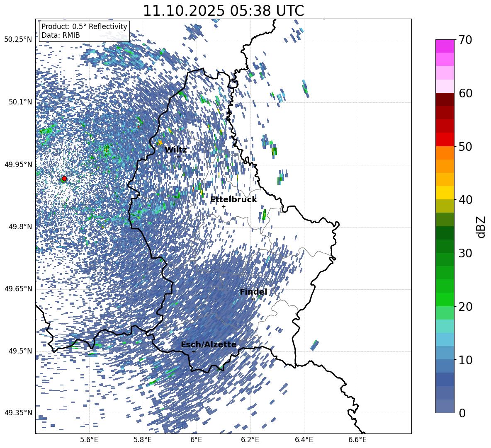491x448 pixels.
Task: Click the dark green colorbar segment near 30
Action: 445,246
